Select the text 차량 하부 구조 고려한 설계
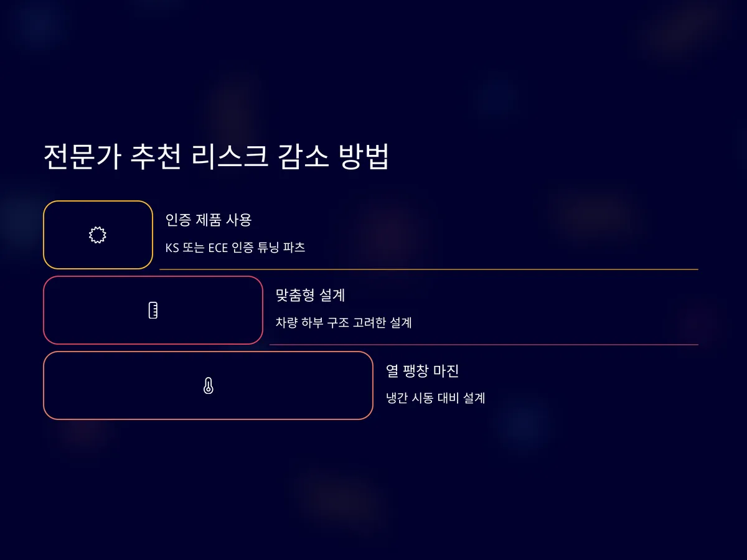Viewport: 747px width, 560px height. (x=344, y=322)
